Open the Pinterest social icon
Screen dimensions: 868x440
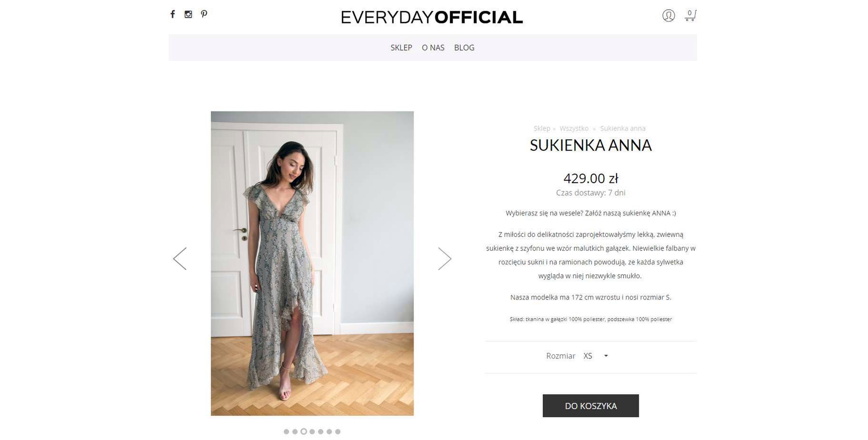pyautogui.click(x=204, y=14)
